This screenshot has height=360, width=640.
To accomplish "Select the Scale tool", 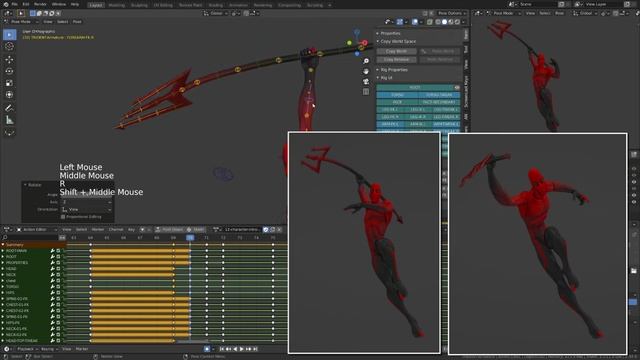I will tap(9, 83).
